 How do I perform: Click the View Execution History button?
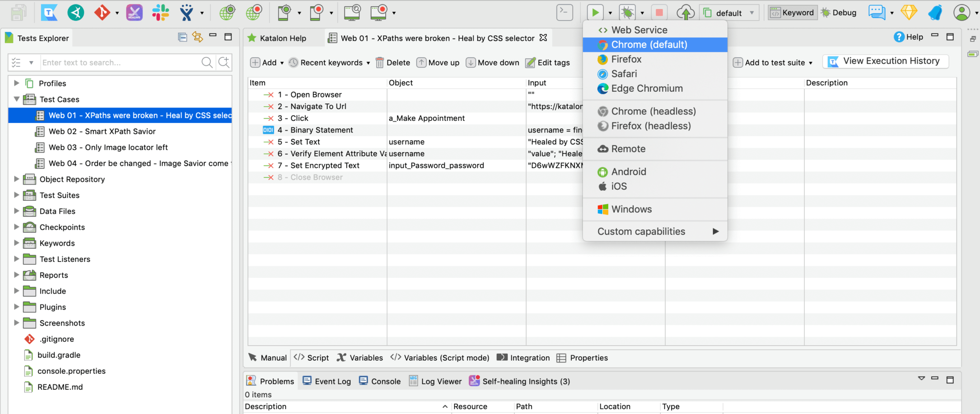pos(885,61)
